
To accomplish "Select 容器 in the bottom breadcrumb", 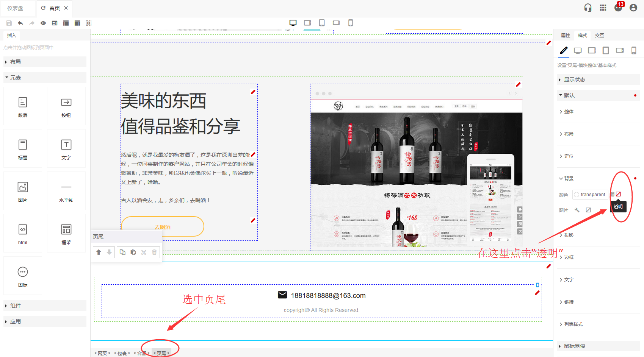I will pyautogui.click(x=142, y=353).
